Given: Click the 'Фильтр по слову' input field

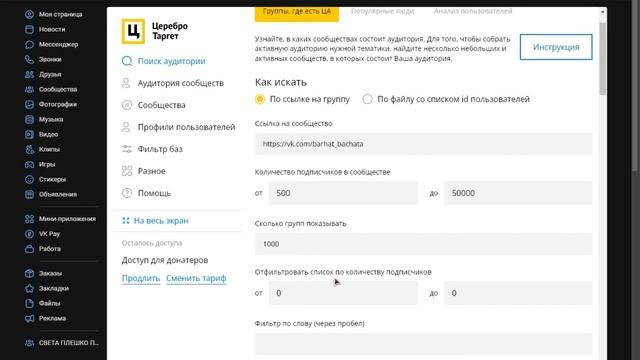Looking at the screenshot, I should [x=423, y=344].
